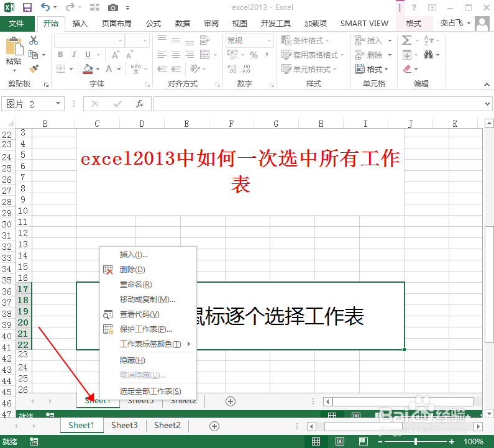
Task: Click the zoom slider handle
Action: tap(416, 441)
